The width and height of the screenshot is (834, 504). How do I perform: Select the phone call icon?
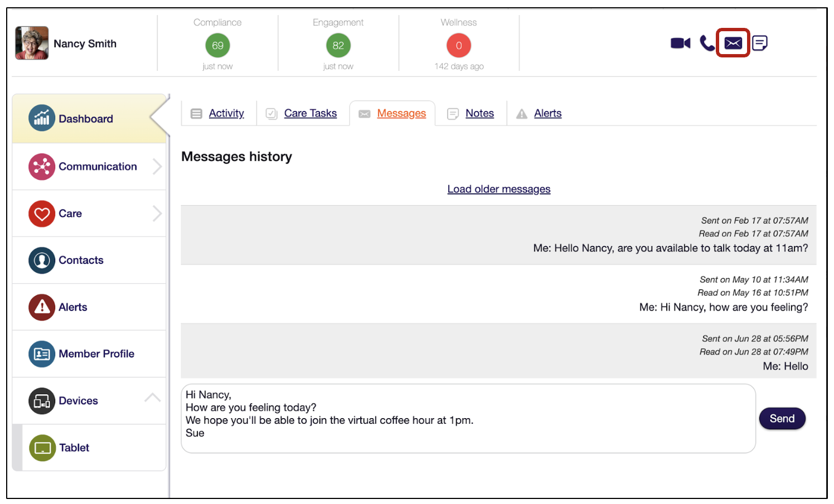tap(707, 43)
